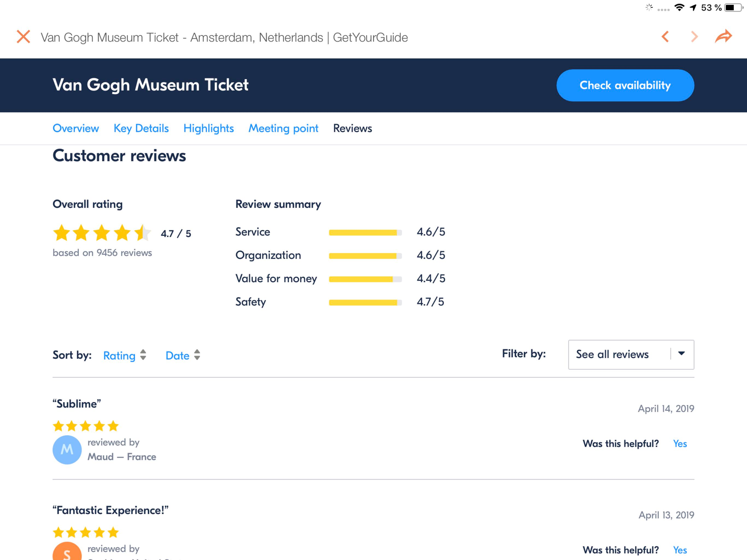Viewport: 747px width, 560px height.
Task: Click the Check availability button
Action: coord(625,86)
